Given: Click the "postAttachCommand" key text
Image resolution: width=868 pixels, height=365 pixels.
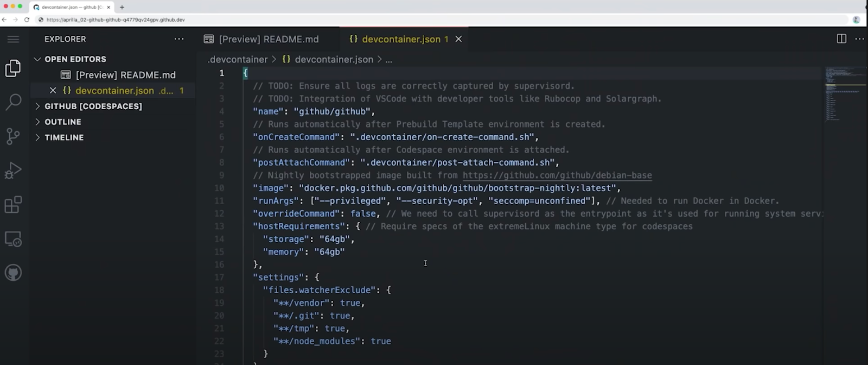Looking at the screenshot, I should click(x=301, y=162).
